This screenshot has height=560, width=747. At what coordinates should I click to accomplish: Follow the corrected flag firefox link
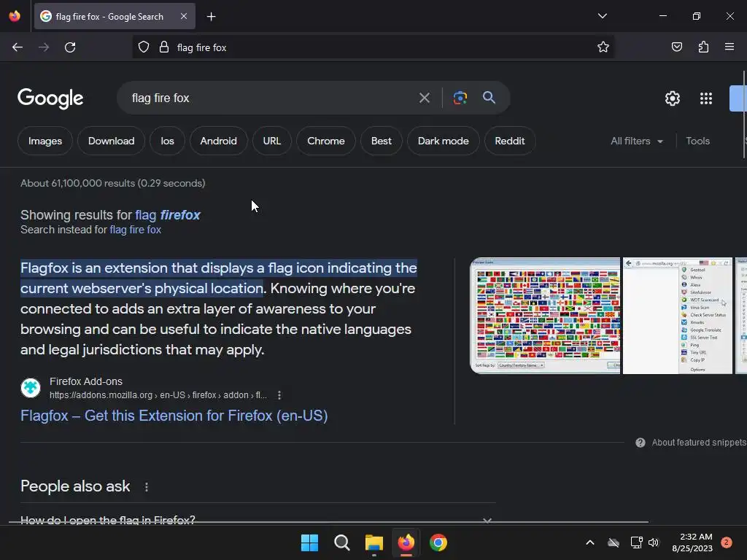168,215
